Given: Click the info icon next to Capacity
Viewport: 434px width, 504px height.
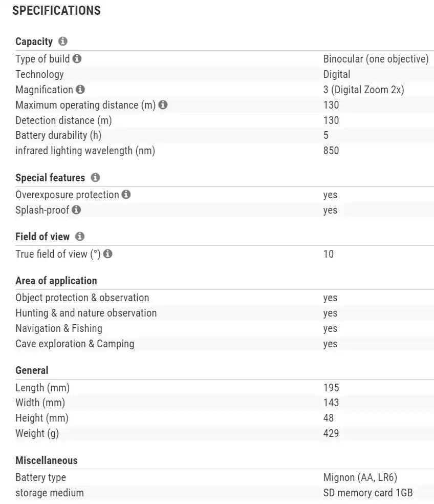Looking at the screenshot, I should pyautogui.click(x=63, y=41).
